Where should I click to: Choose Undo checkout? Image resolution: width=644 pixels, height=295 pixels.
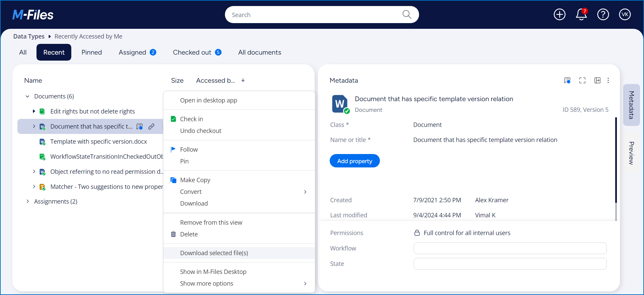pyautogui.click(x=239, y=131)
